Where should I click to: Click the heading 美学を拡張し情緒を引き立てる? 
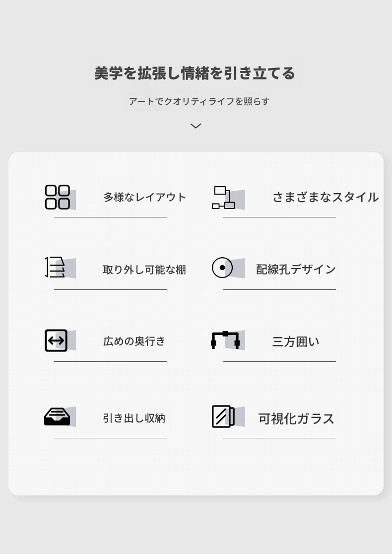coord(195,73)
